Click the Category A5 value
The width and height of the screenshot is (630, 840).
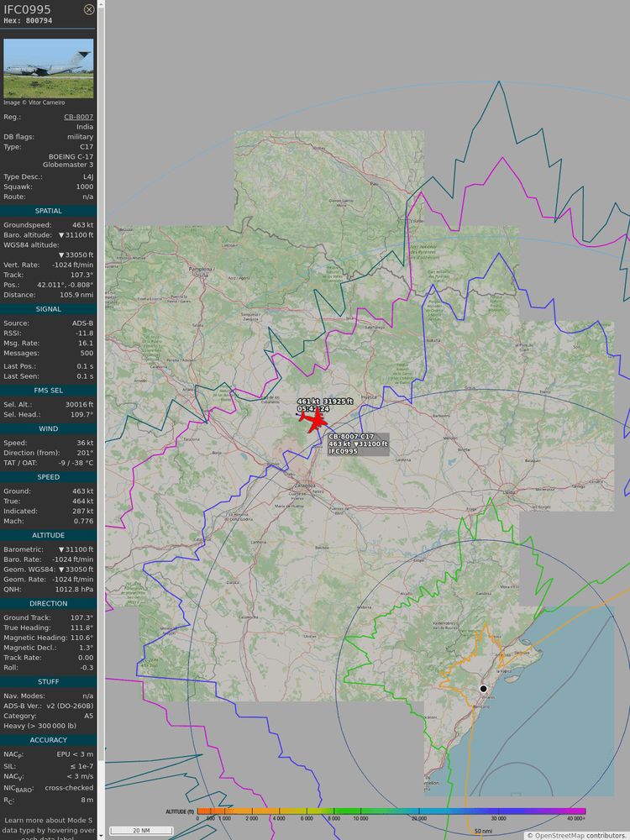(88, 716)
